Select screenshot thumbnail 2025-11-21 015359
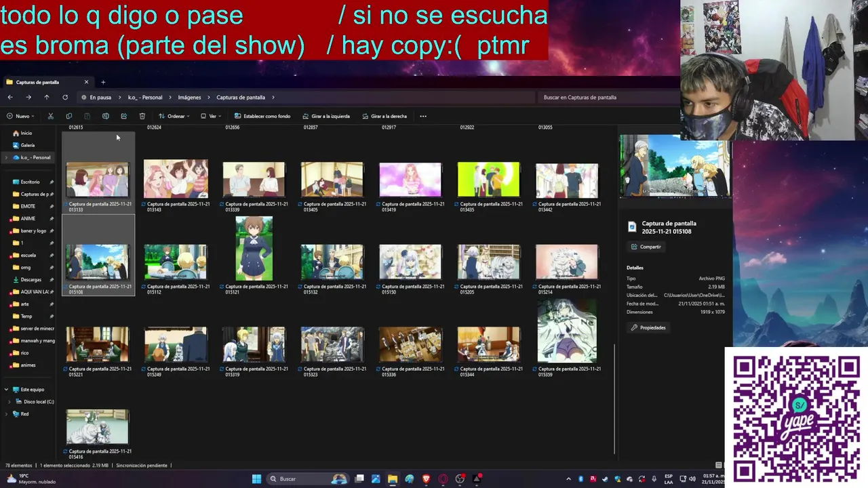868x488 pixels. [567, 331]
